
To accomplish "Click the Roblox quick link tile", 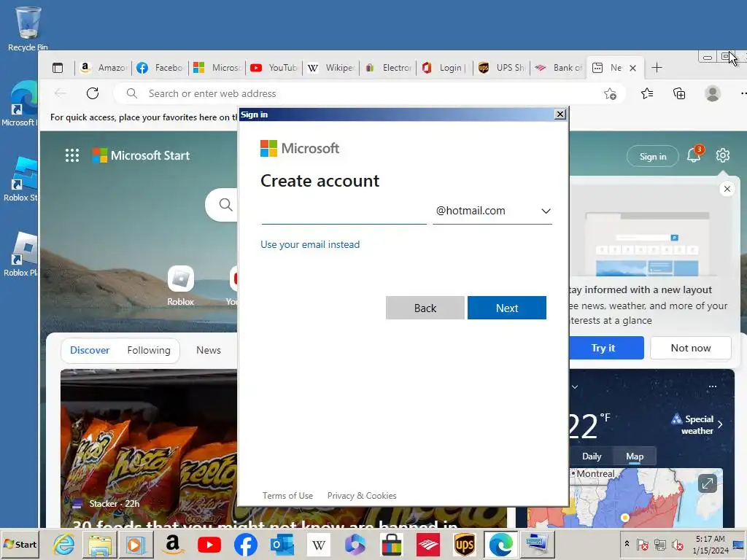I will (x=181, y=286).
